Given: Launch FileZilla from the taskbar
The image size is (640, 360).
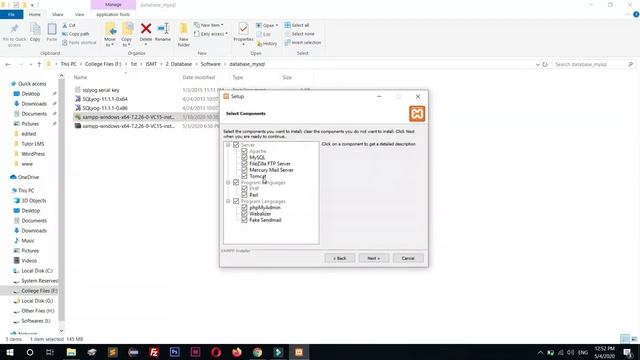Looking at the screenshot, I should click(x=154, y=352).
